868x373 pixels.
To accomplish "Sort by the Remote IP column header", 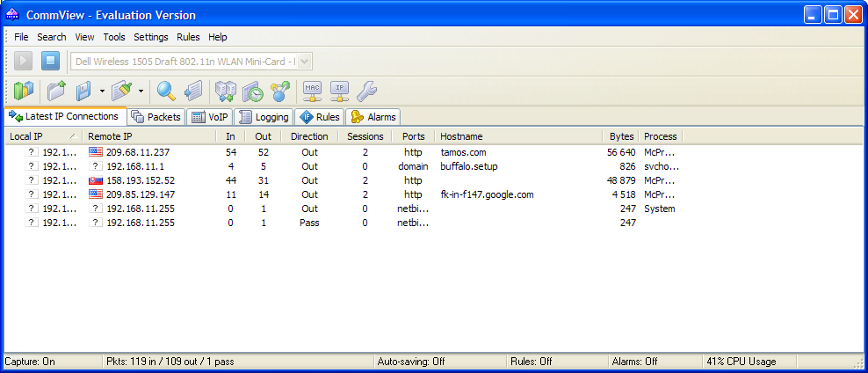I will [x=148, y=136].
